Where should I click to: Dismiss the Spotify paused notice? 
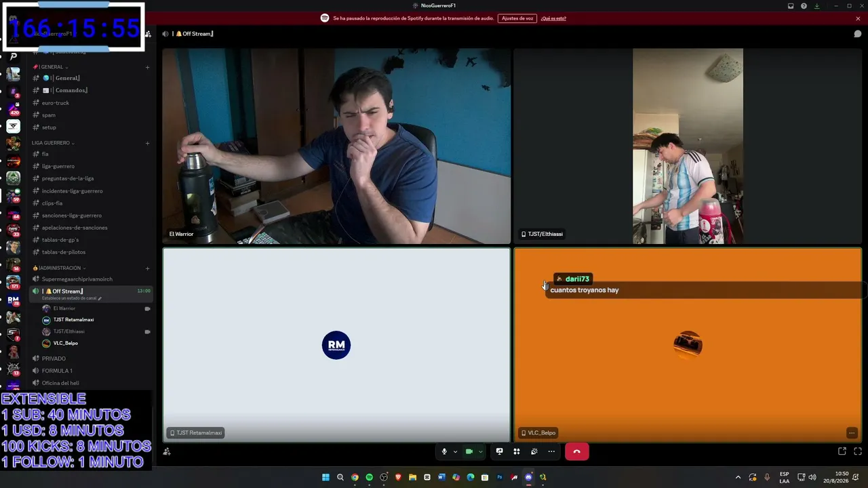tap(858, 18)
